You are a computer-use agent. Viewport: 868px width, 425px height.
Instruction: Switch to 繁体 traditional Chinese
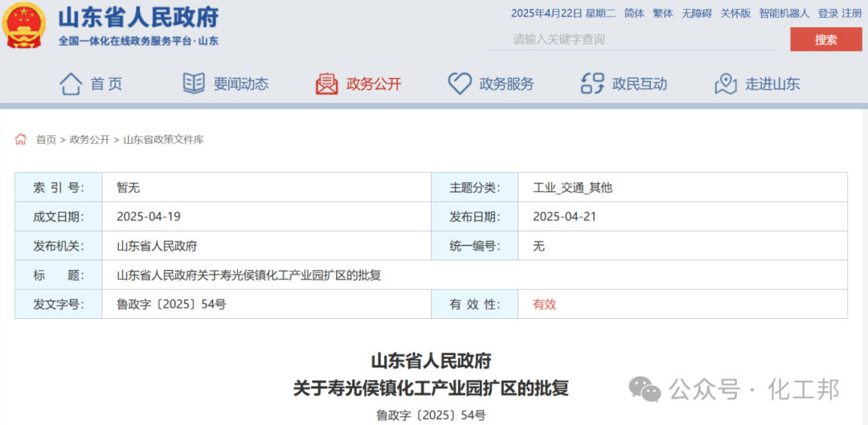(663, 13)
